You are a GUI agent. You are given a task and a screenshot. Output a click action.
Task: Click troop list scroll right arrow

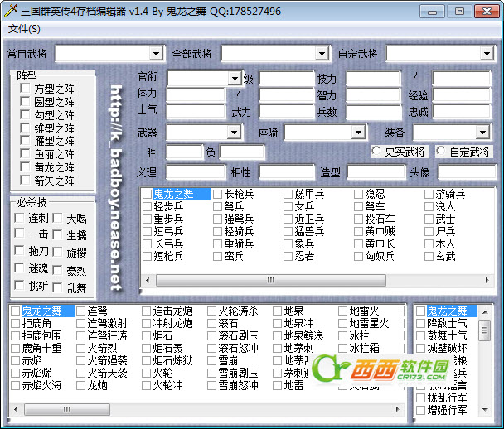pyautogui.click(x=487, y=280)
